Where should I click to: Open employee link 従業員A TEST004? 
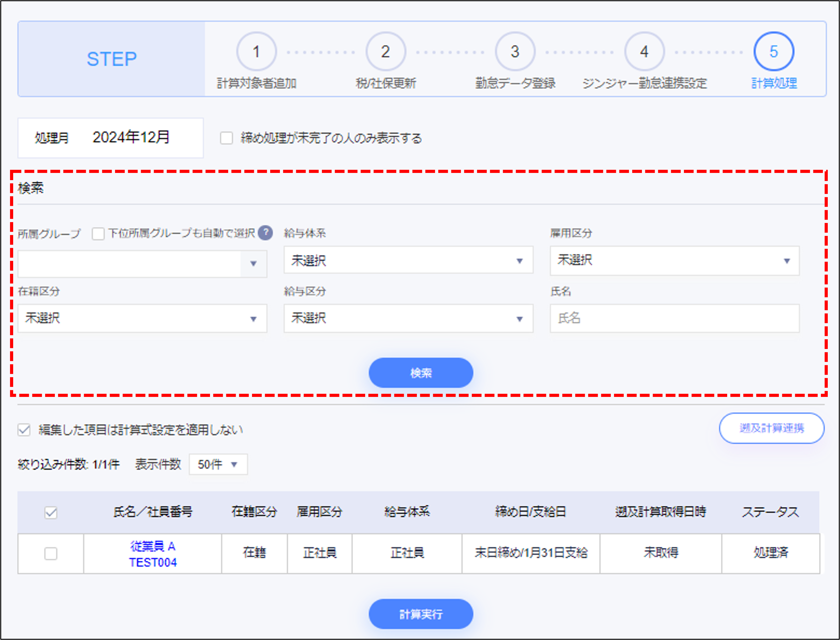153,553
